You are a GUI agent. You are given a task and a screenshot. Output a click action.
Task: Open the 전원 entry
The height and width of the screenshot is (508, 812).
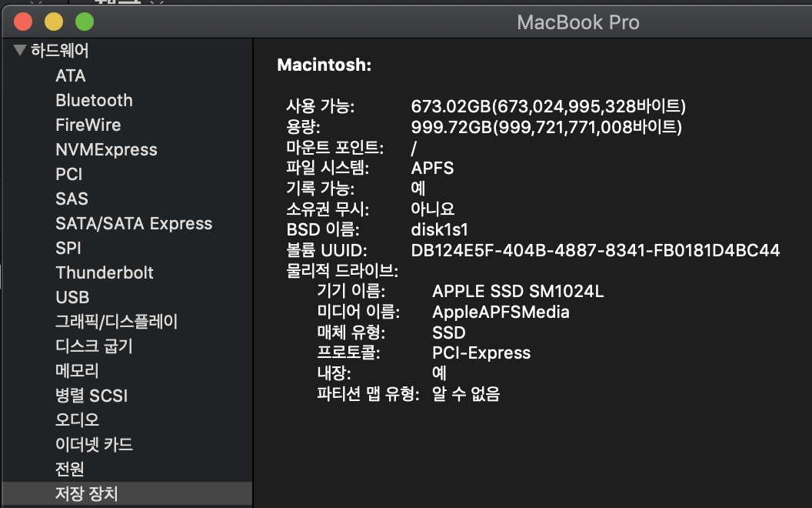[69, 469]
